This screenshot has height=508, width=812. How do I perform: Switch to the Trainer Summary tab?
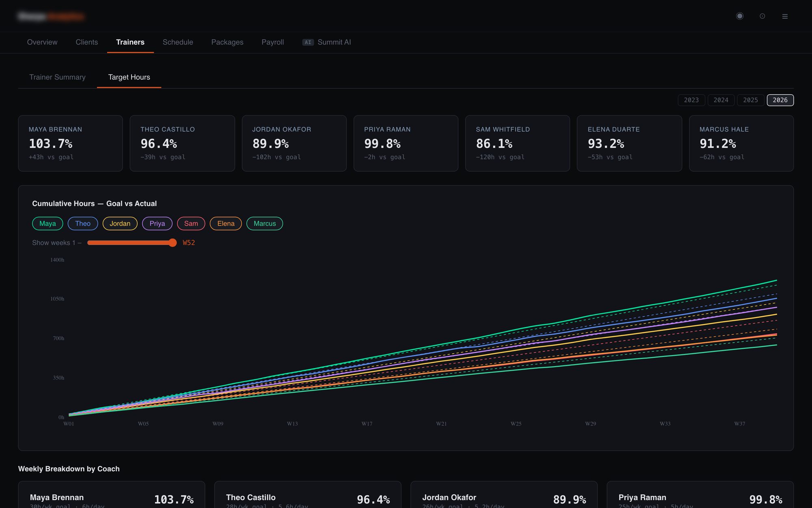pos(57,77)
